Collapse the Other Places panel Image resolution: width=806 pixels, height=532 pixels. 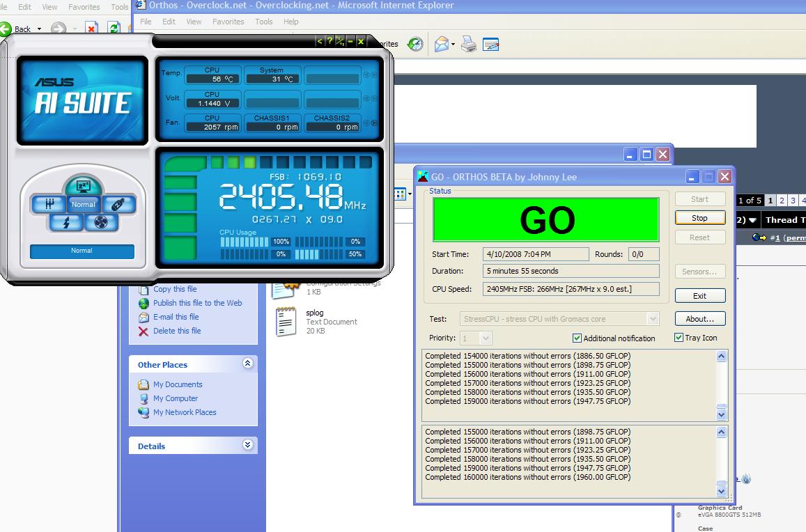pyautogui.click(x=248, y=363)
